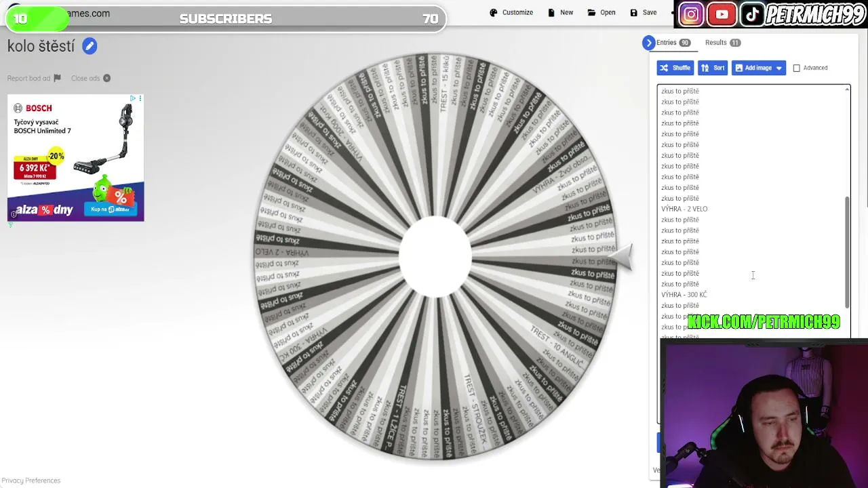Edit the wheel title with pencil icon
This screenshot has width=868, height=488.
tap(90, 46)
